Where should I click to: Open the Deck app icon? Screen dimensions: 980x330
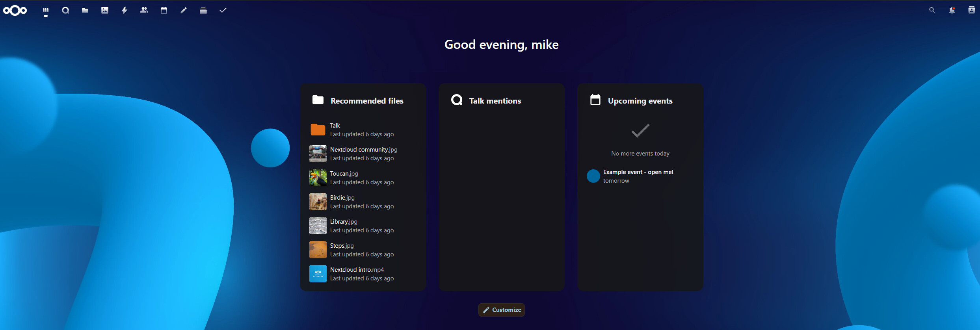203,11
